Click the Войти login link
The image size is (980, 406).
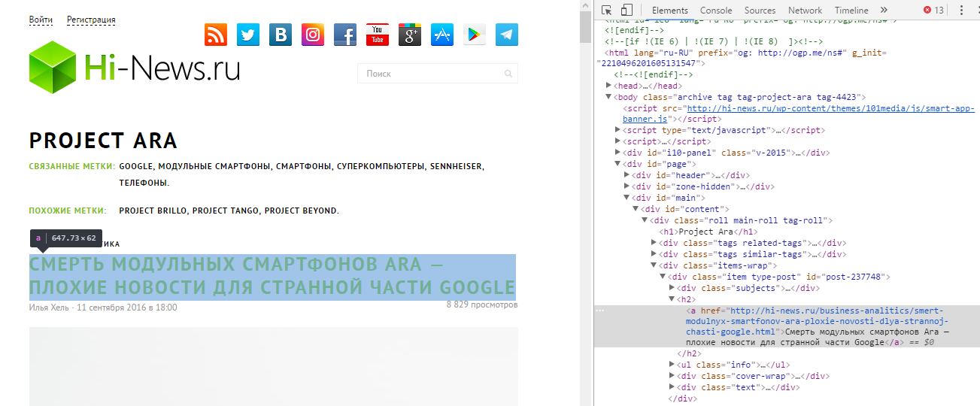[x=41, y=20]
